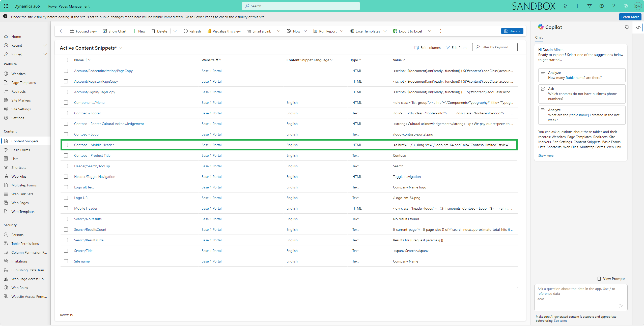Click Edit columns in grid header

(428, 47)
